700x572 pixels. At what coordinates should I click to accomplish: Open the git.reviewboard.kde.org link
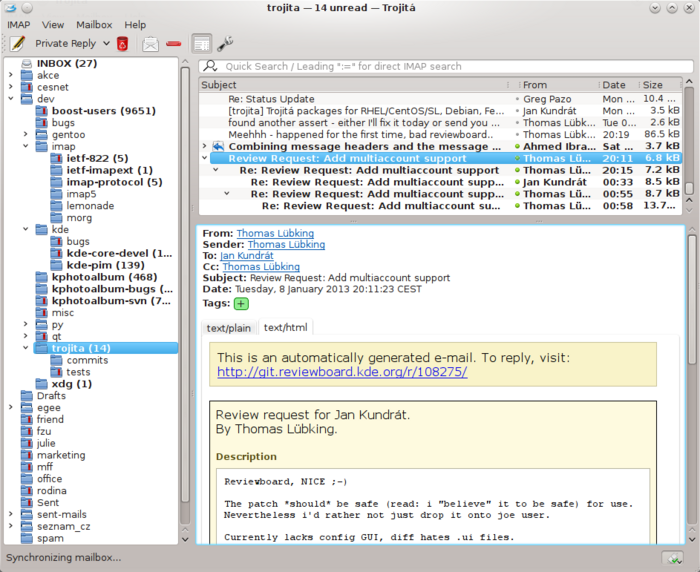[342, 372]
